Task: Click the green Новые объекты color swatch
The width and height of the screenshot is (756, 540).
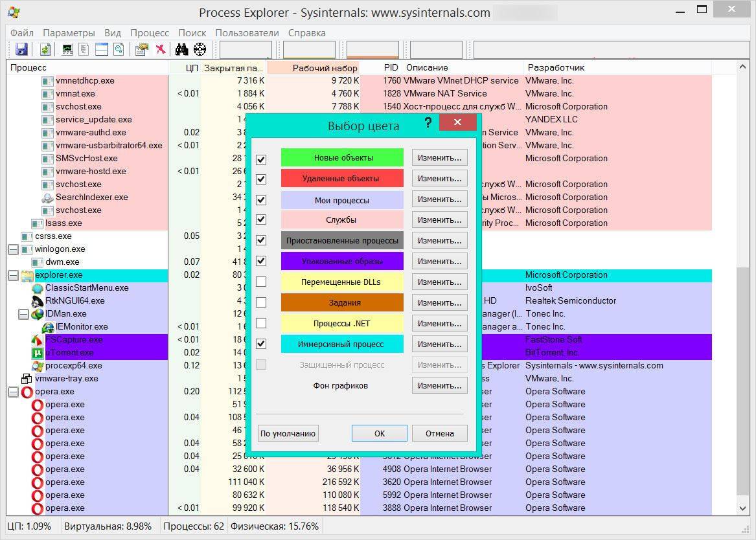Action: click(342, 157)
